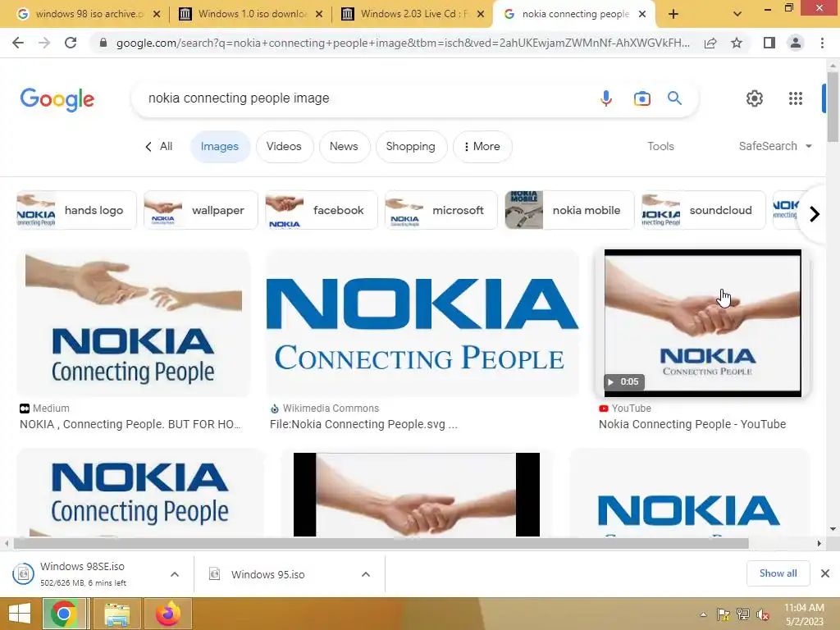The height and width of the screenshot is (630, 840).
Task: Show hidden system tray icons
Action: pyautogui.click(x=703, y=614)
